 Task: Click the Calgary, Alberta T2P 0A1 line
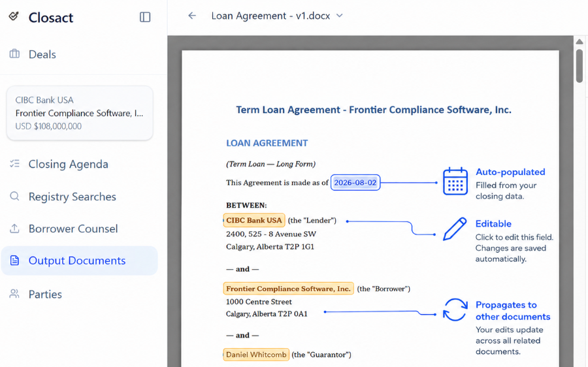pos(267,314)
